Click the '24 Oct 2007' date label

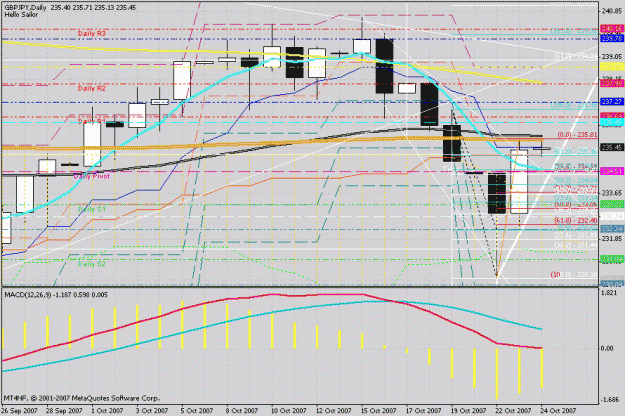click(x=559, y=410)
